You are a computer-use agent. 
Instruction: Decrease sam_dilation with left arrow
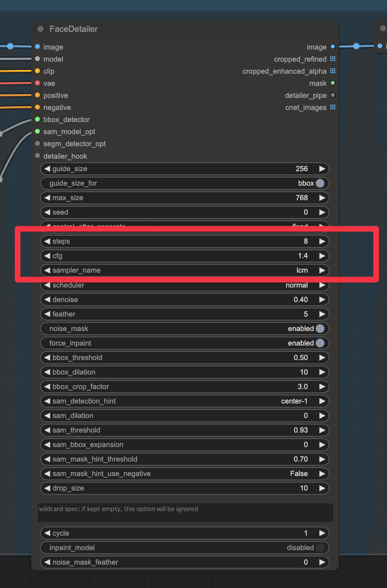pyautogui.click(x=47, y=416)
